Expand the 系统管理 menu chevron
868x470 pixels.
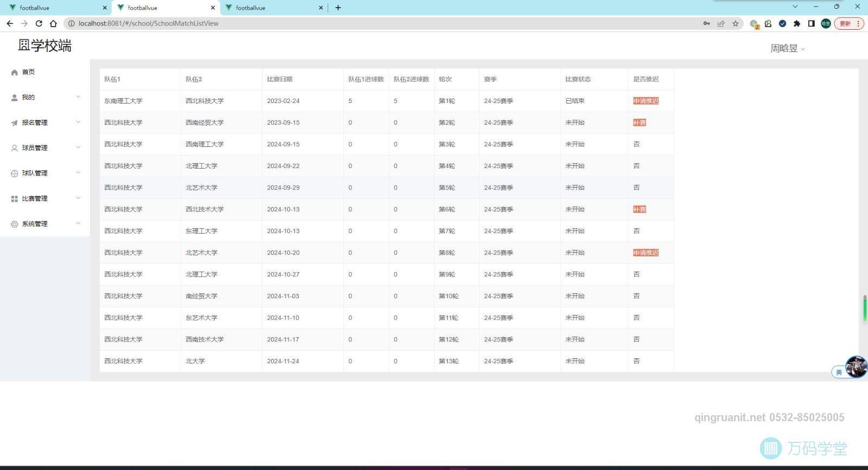pos(78,223)
